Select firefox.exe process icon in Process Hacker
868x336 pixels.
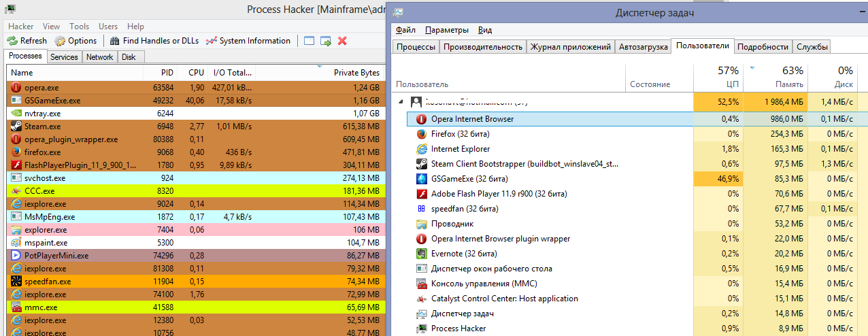16,152
